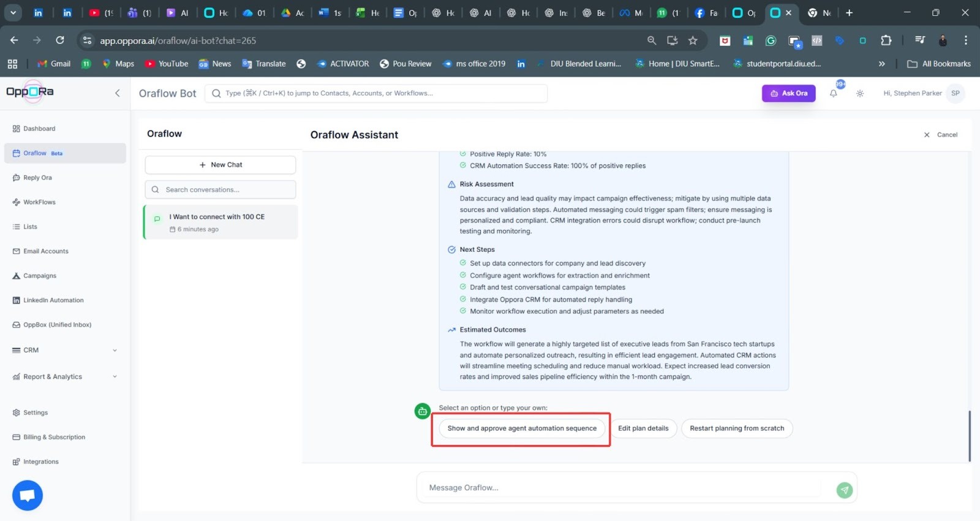Open Dashboard from sidebar

39,129
